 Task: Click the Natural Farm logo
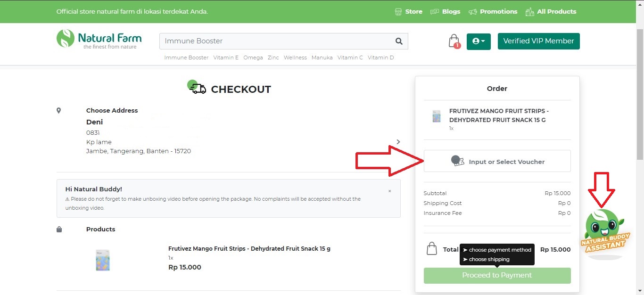coord(99,39)
